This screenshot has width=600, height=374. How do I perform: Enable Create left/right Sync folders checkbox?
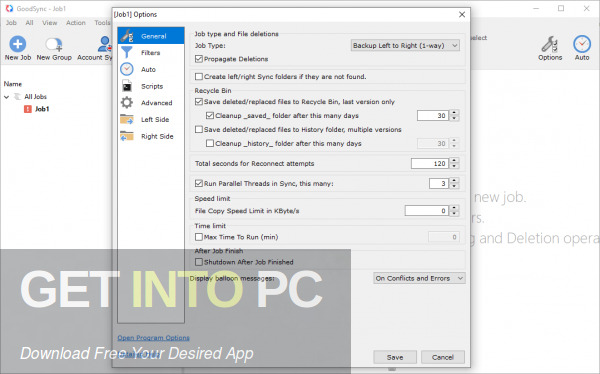tap(199, 77)
